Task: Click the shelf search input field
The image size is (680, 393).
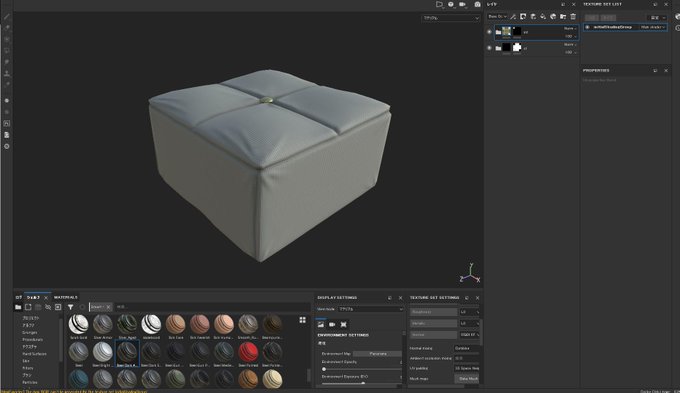Action: [212, 307]
